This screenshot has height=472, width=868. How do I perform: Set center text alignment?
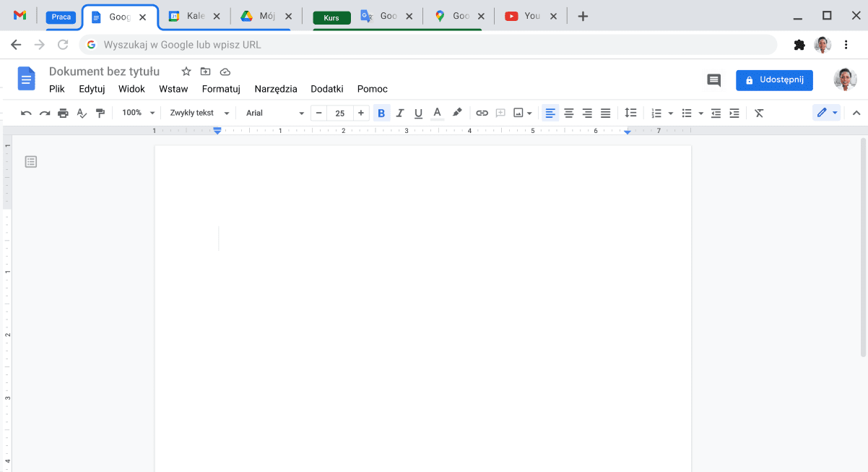tap(569, 113)
